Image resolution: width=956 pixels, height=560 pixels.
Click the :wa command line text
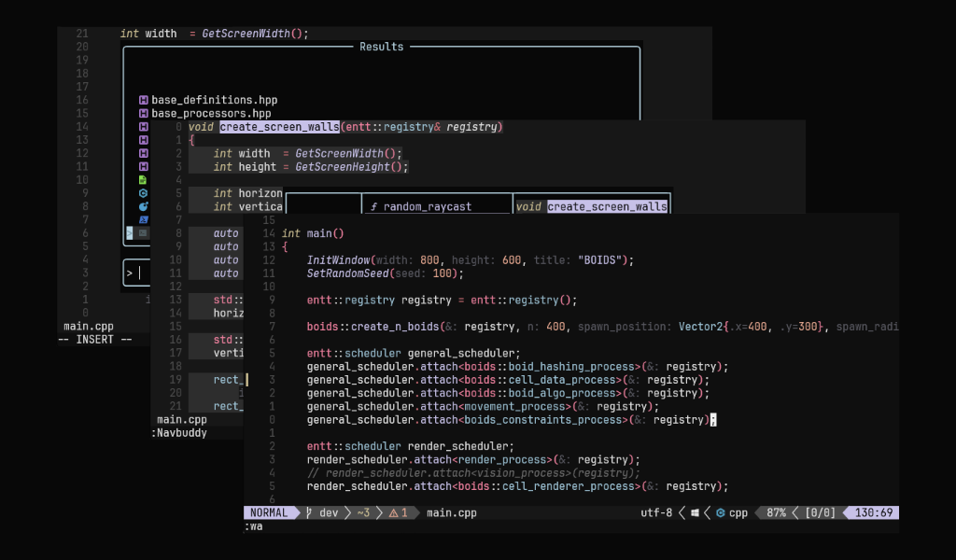(x=254, y=526)
